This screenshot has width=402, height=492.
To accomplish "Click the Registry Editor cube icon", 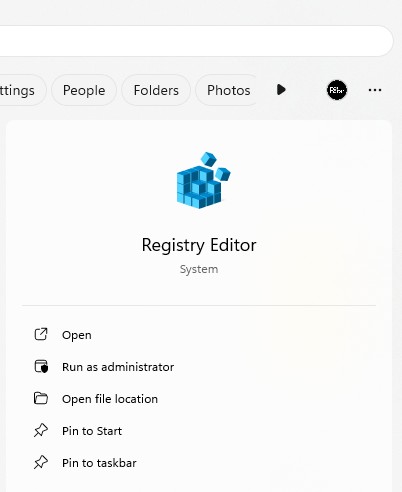I will (203, 180).
